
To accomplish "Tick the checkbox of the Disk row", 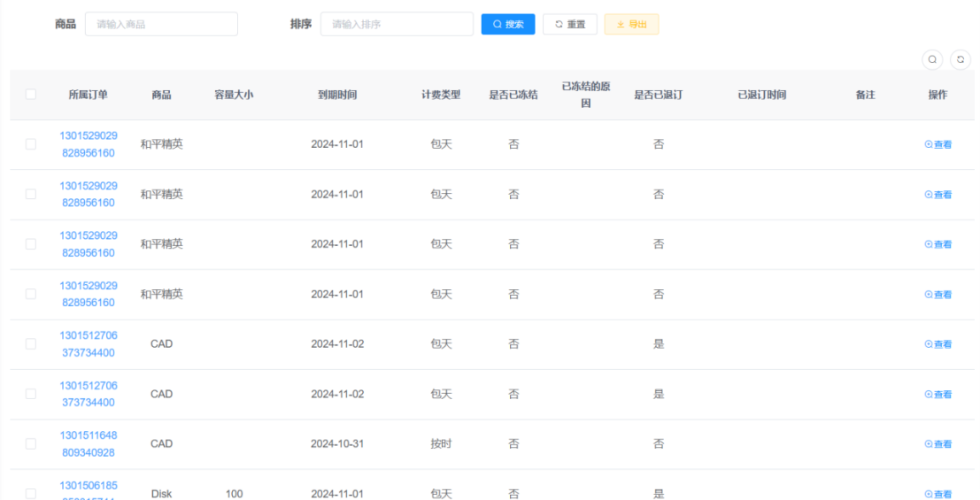I will pos(31,493).
